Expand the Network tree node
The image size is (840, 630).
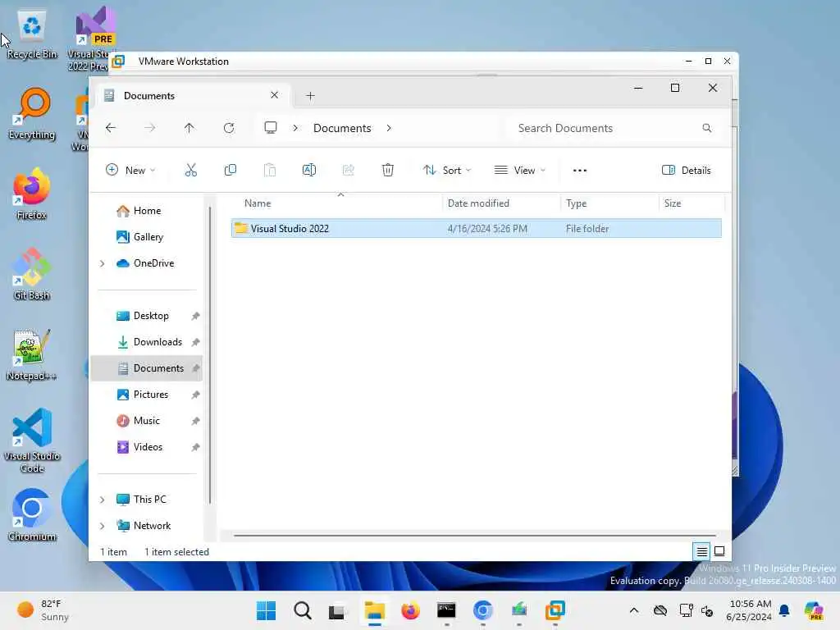102,526
